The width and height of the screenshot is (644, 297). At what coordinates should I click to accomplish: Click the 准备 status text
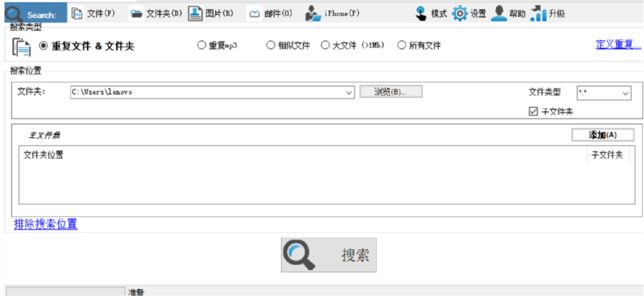coord(136,292)
